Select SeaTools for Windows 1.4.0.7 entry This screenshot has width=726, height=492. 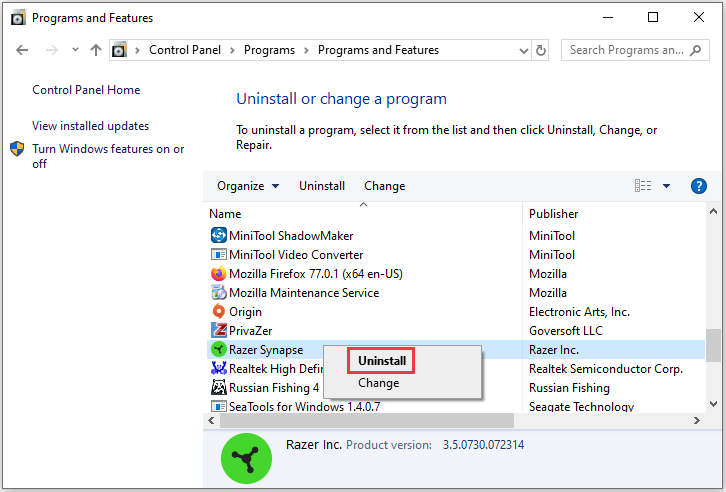(x=304, y=406)
